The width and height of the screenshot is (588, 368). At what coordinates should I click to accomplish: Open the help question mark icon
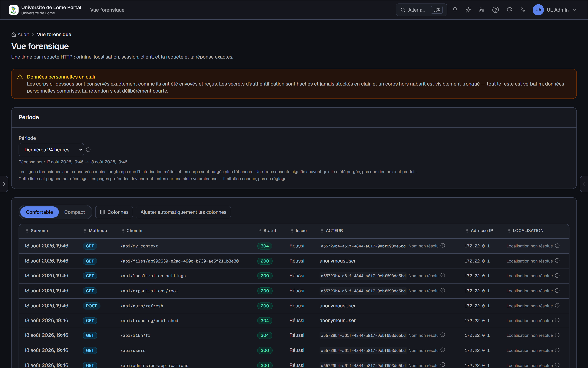(495, 10)
